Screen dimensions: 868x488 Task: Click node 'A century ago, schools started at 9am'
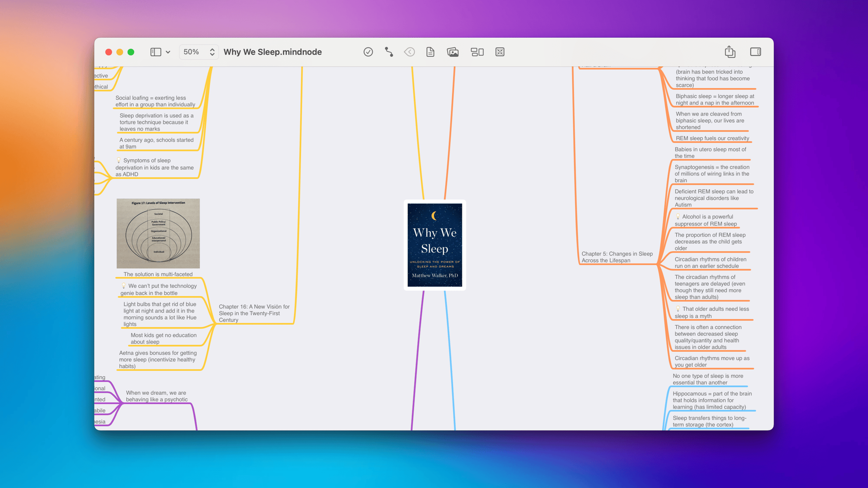pyautogui.click(x=156, y=143)
